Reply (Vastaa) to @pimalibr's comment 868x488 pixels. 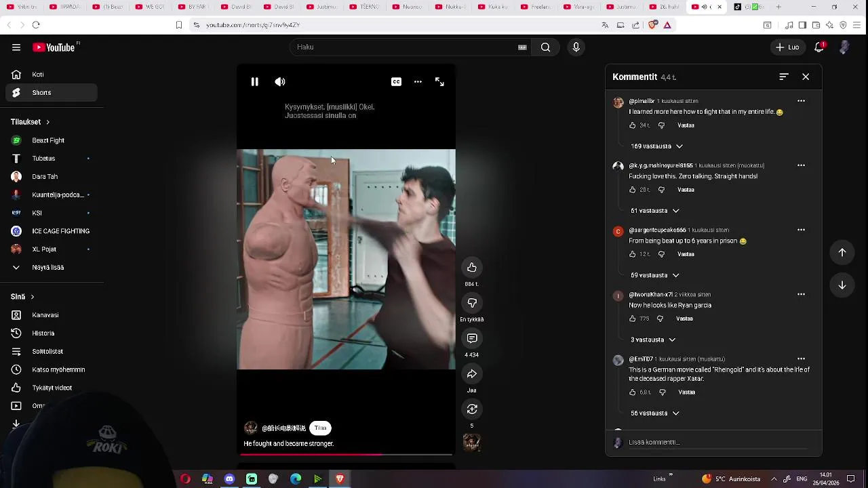pos(686,125)
